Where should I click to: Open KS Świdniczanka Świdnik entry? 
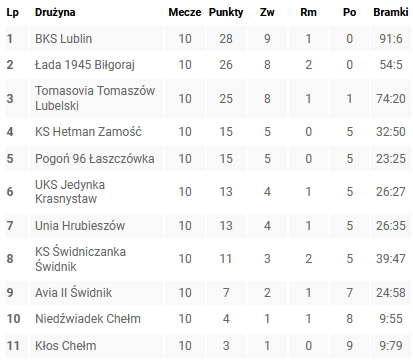[80, 259]
